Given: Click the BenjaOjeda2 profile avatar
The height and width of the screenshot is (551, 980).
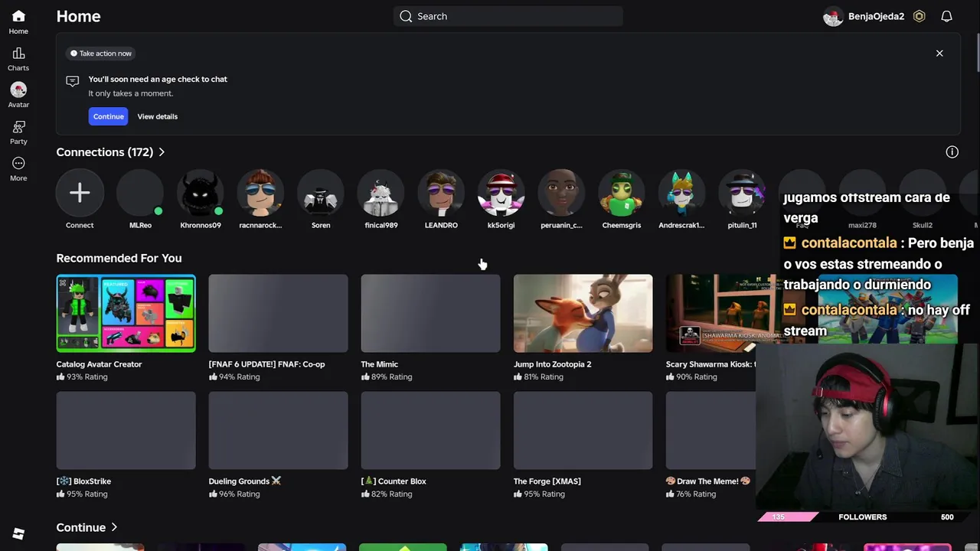Looking at the screenshot, I should pyautogui.click(x=833, y=16).
